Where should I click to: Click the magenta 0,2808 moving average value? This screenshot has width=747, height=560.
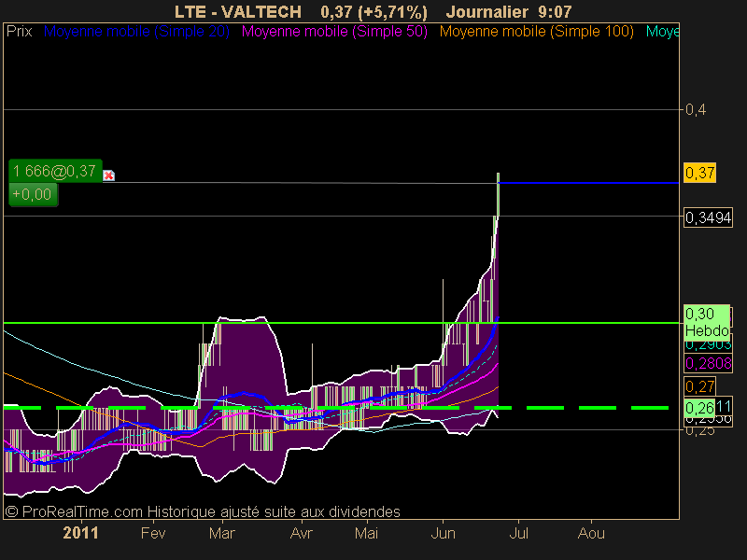point(708,363)
